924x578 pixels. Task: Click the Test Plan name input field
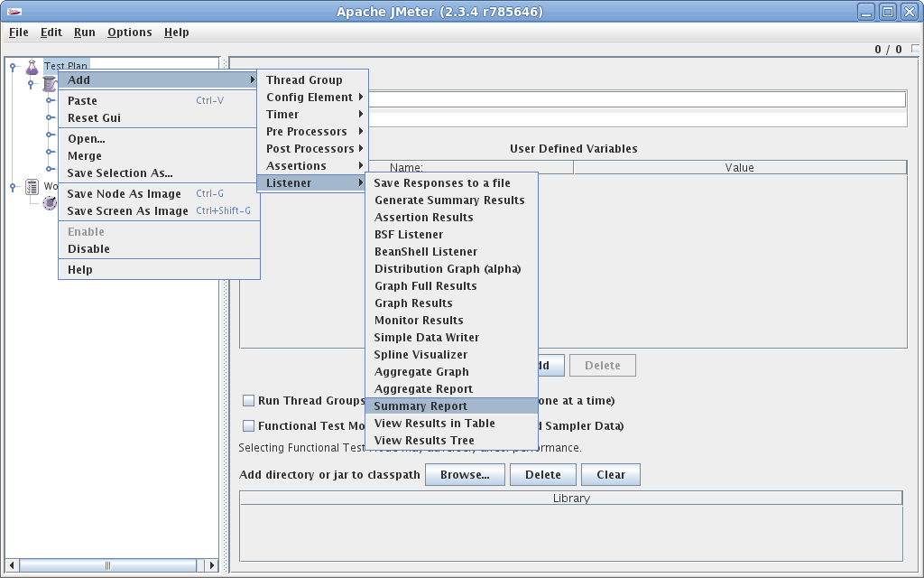click(x=637, y=99)
